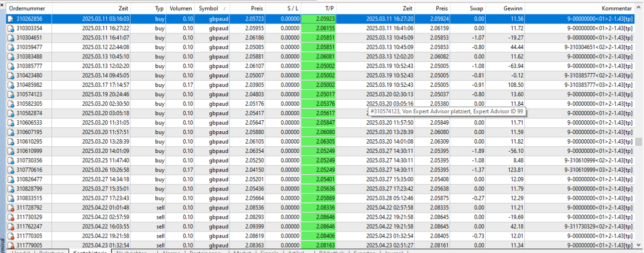
Task: Sort by the Gewinn column header
Action: [x=506, y=8]
